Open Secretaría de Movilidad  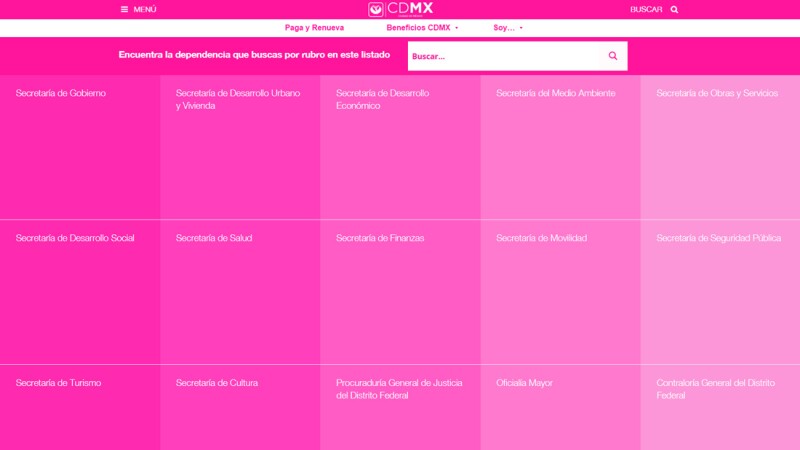point(541,238)
